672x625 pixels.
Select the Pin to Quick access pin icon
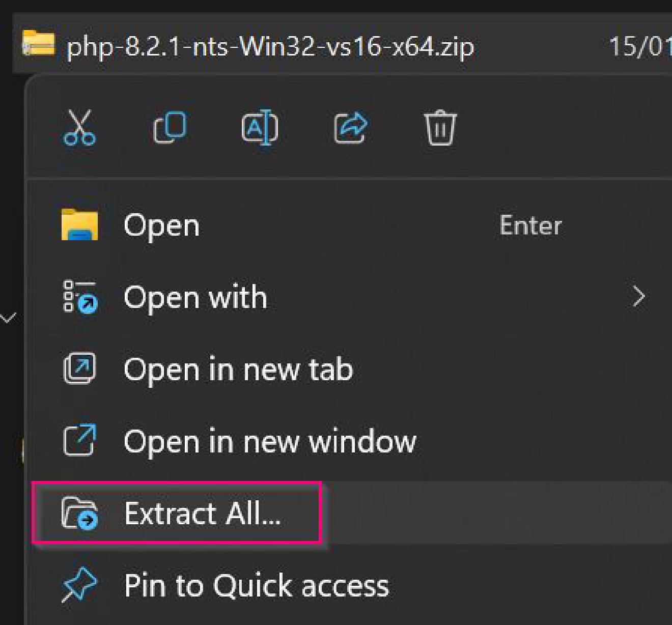79,585
